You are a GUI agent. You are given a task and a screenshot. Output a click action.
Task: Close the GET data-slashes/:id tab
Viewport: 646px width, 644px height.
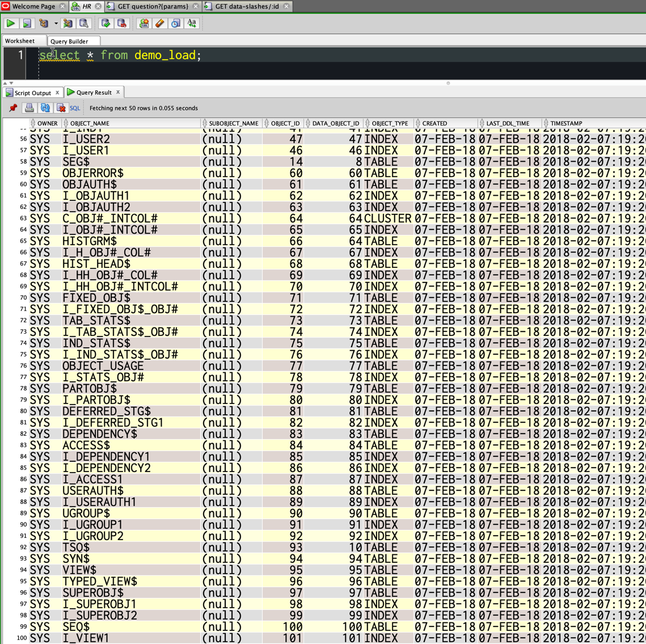tap(286, 6)
